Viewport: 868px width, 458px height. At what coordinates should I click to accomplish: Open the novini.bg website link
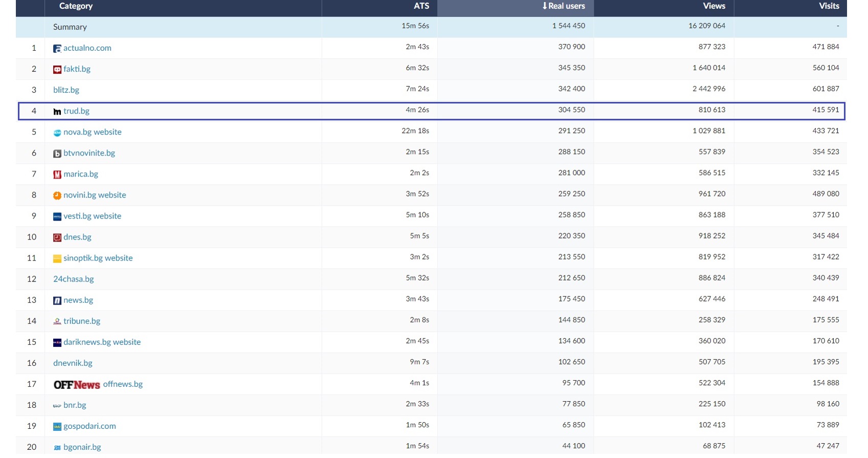tap(95, 195)
